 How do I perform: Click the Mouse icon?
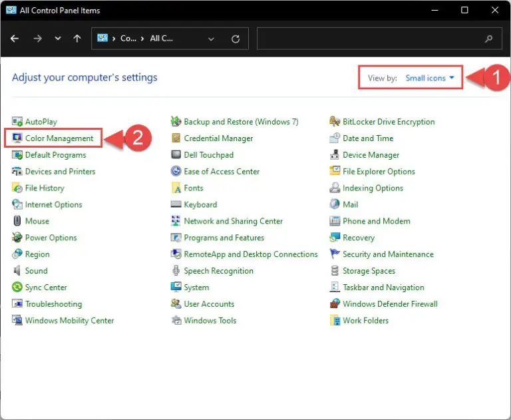coord(17,222)
